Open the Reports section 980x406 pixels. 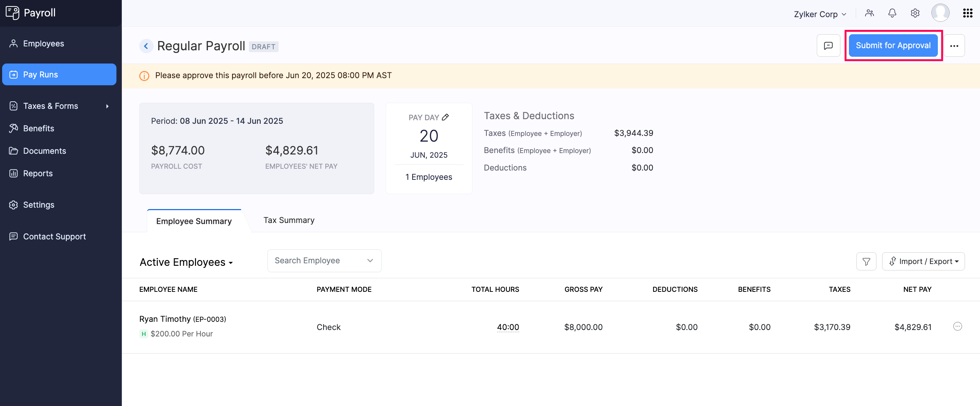pyautogui.click(x=37, y=173)
